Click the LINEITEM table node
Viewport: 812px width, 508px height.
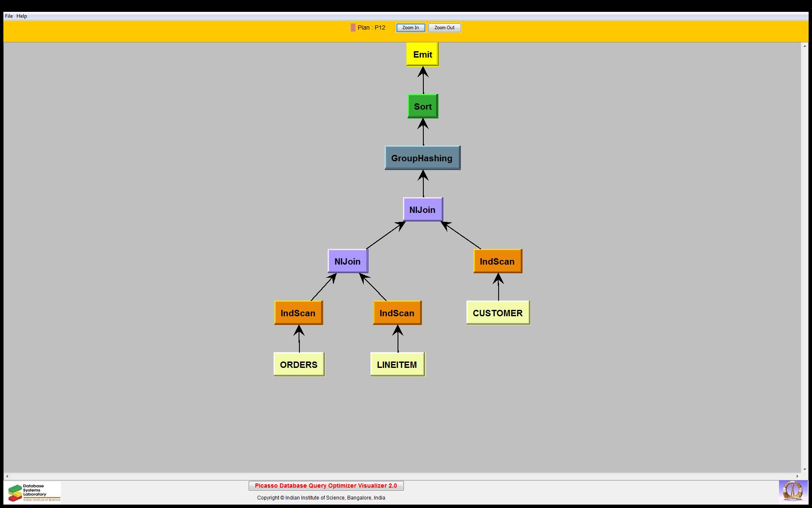pos(397,364)
